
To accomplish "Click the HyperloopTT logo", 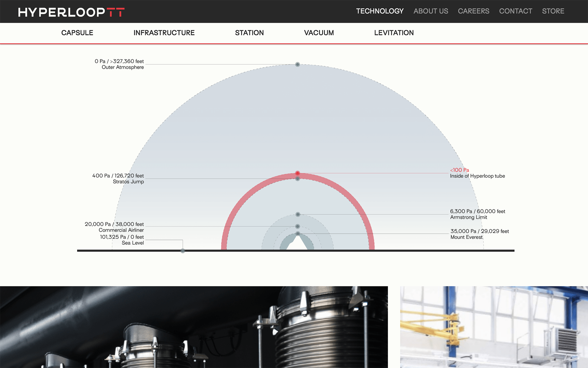I will (71, 12).
